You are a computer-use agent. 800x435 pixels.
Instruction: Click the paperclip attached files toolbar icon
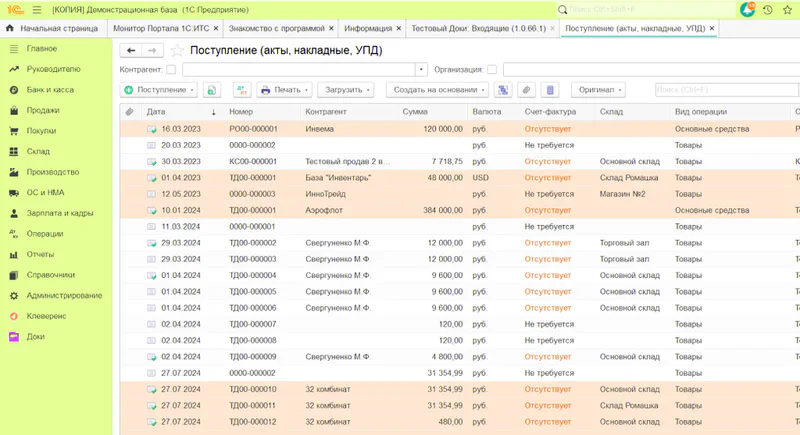527,90
